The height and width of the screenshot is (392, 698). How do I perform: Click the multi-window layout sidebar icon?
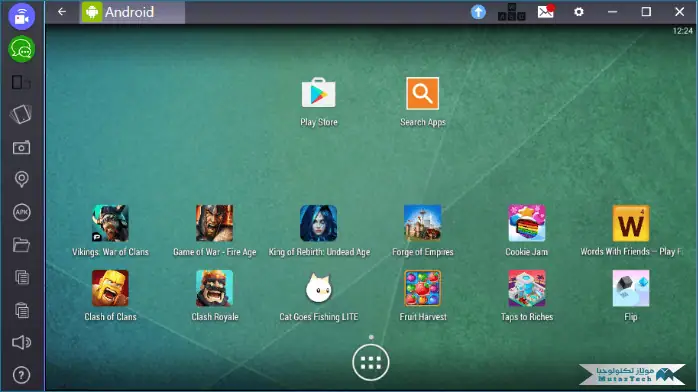click(x=21, y=82)
